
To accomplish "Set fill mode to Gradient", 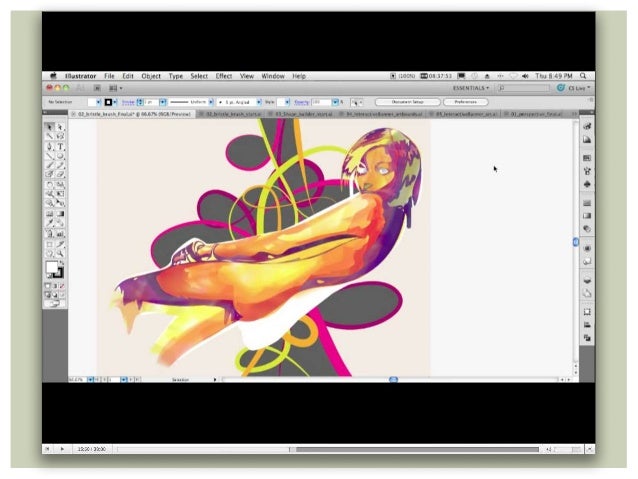I will click(x=55, y=286).
